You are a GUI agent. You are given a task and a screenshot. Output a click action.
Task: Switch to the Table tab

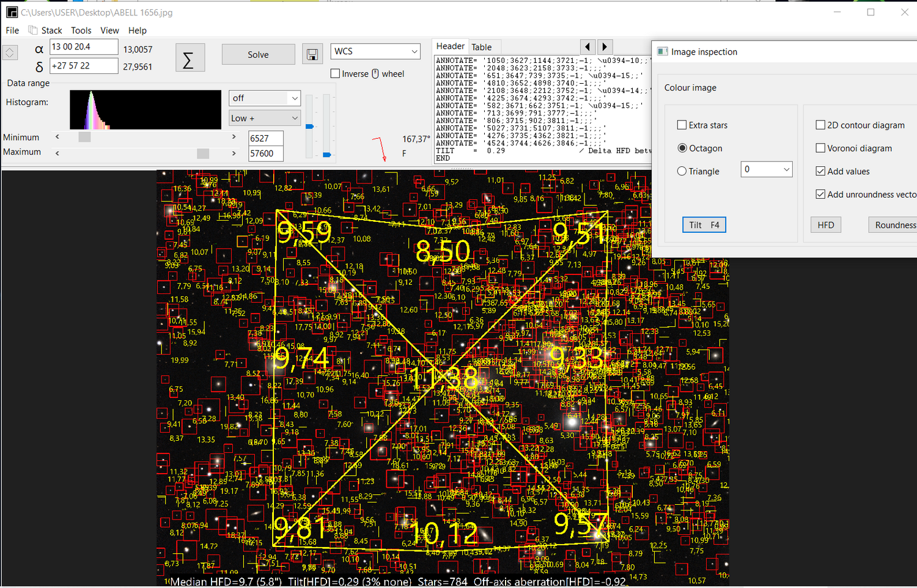click(481, 47)
